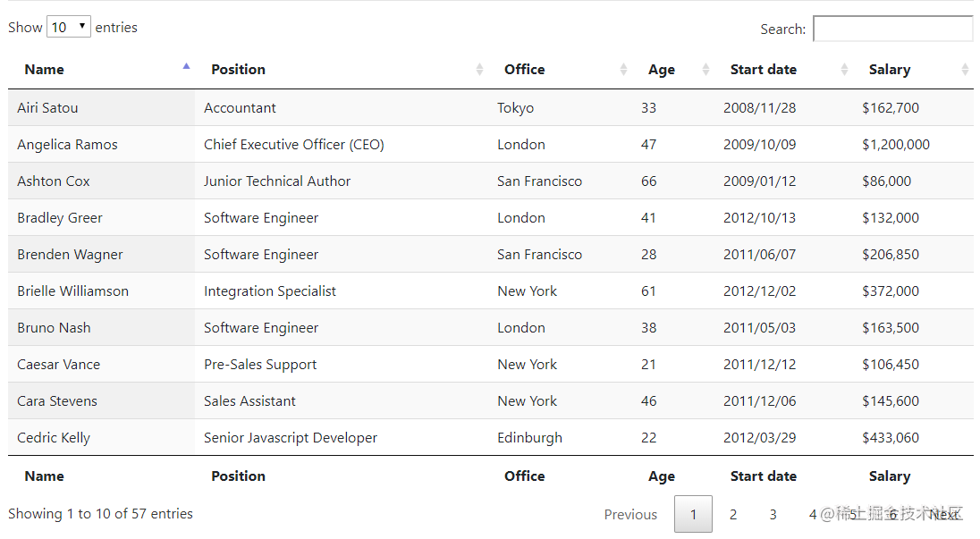
Task: Click the salary $433,060
Action: [x=891, y=438]
